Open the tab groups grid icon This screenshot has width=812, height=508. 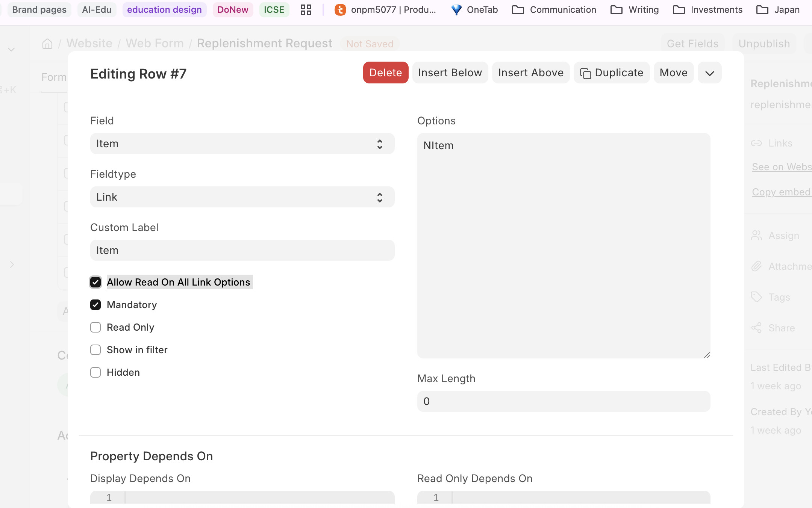click(x=306, y=10)
